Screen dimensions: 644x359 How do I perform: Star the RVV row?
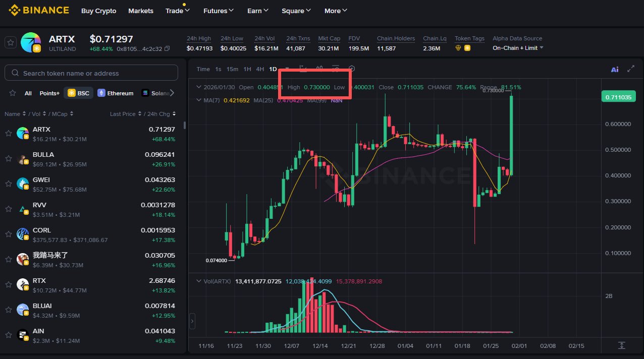point(9,209)
